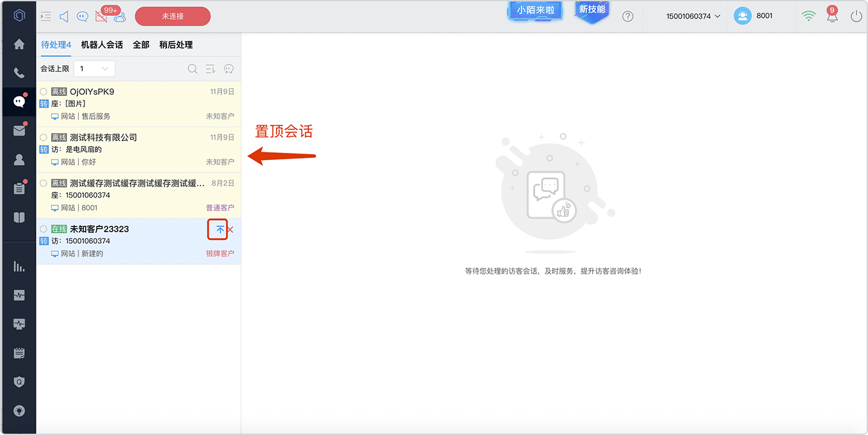868x435 pixels.
Task: Open the Q shield quality icon
Action: click(19, 382)
